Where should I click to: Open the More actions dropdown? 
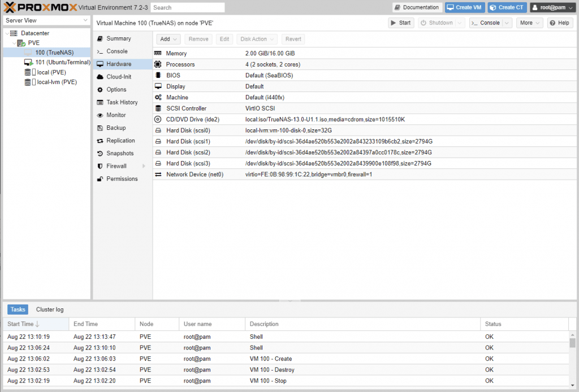pyautogui.click(x=529, y=23)
